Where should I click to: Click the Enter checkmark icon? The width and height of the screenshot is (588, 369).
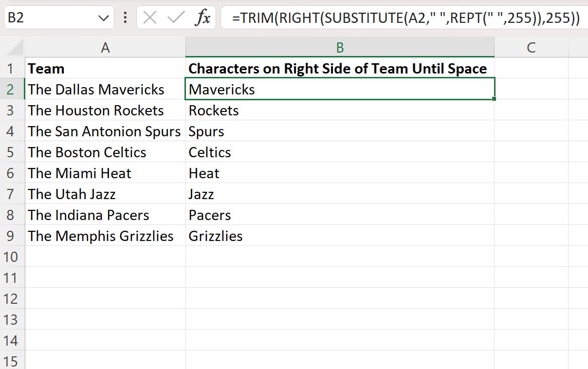pyautogui.click(x=177, y=18)
